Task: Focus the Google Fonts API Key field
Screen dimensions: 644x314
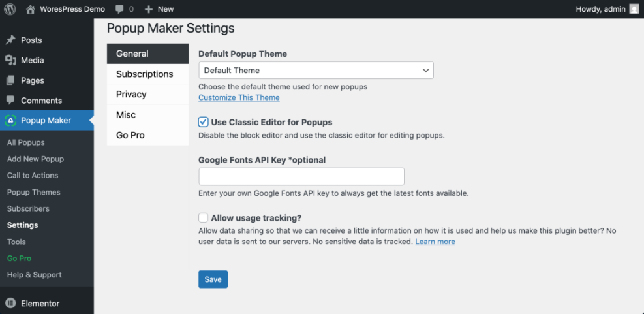Action: [x=301, y=177]
